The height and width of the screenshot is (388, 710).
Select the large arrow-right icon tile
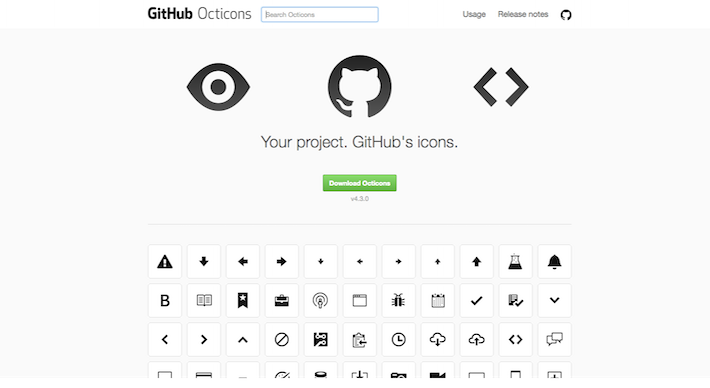coord(282,262)
